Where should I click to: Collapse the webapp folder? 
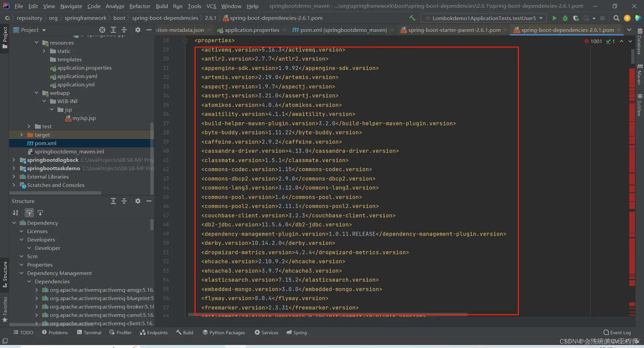tap(37, 93)
